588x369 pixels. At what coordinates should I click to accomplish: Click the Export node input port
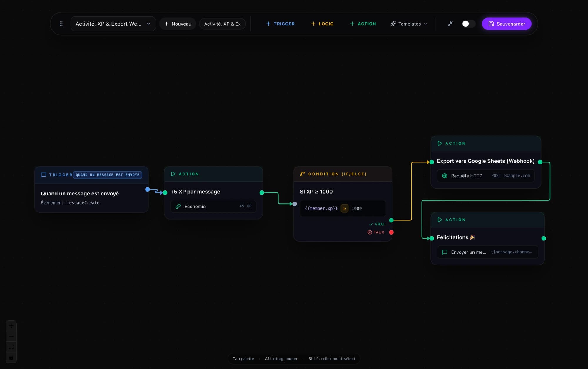[x=432, y=162]
